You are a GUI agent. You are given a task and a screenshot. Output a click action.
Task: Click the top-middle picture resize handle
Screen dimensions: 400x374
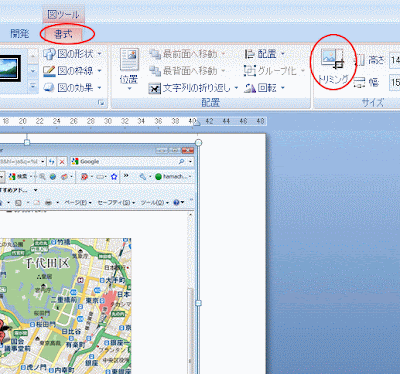[x=27, y=142]
